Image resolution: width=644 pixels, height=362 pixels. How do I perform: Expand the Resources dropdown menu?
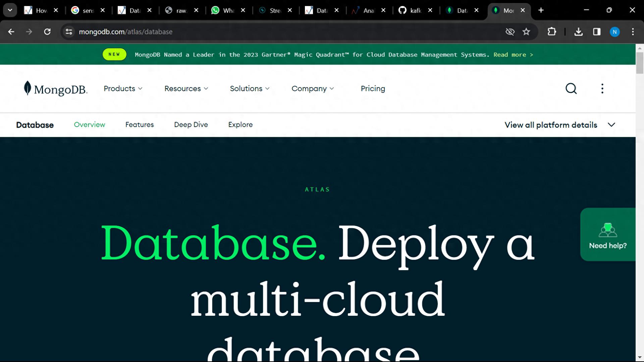pos(186,88)
